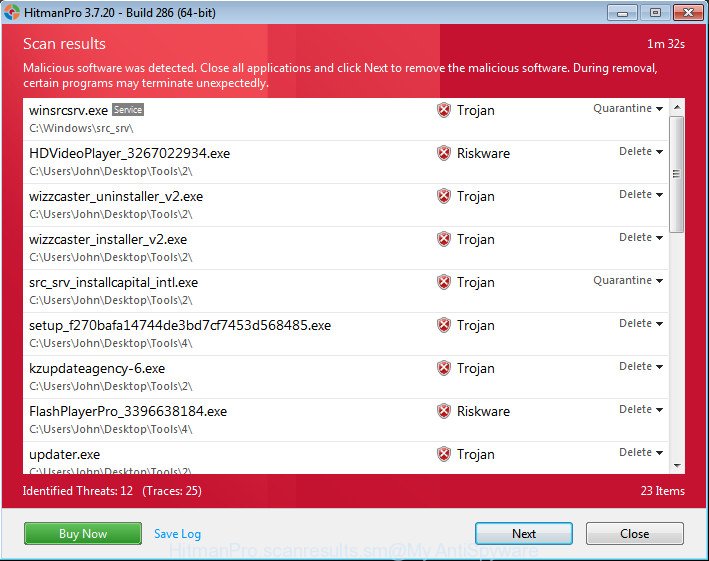Click the shield icon beside updater.exe

point(444,454)
